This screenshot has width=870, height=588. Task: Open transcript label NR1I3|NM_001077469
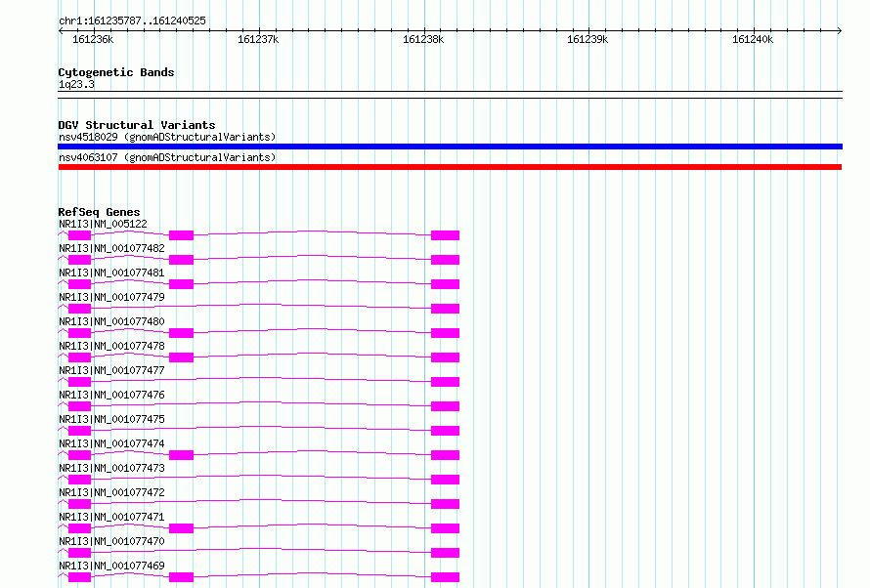pos(111,566)
